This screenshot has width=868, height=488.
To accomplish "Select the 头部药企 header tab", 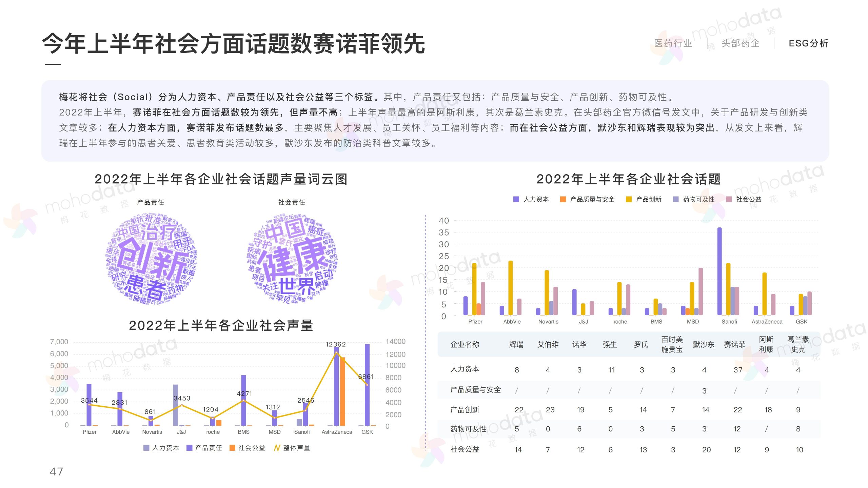I will [740, 43].
